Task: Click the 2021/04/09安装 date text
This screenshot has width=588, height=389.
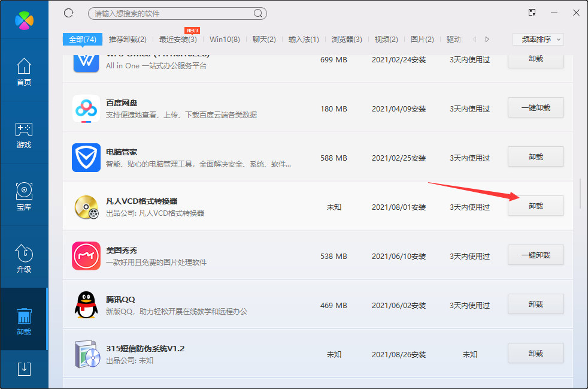Action: [399, 109]
